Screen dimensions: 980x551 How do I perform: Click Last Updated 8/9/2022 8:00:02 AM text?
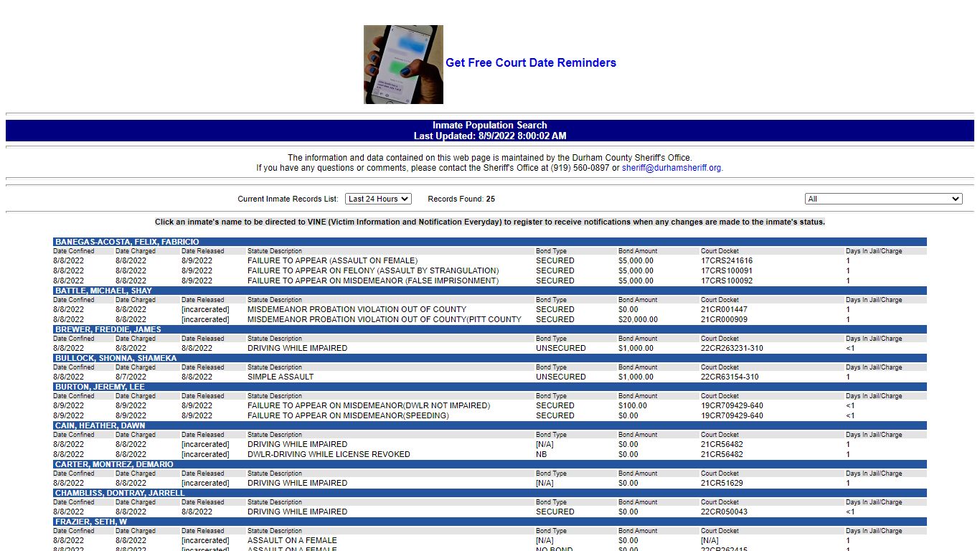click(490, 136)
